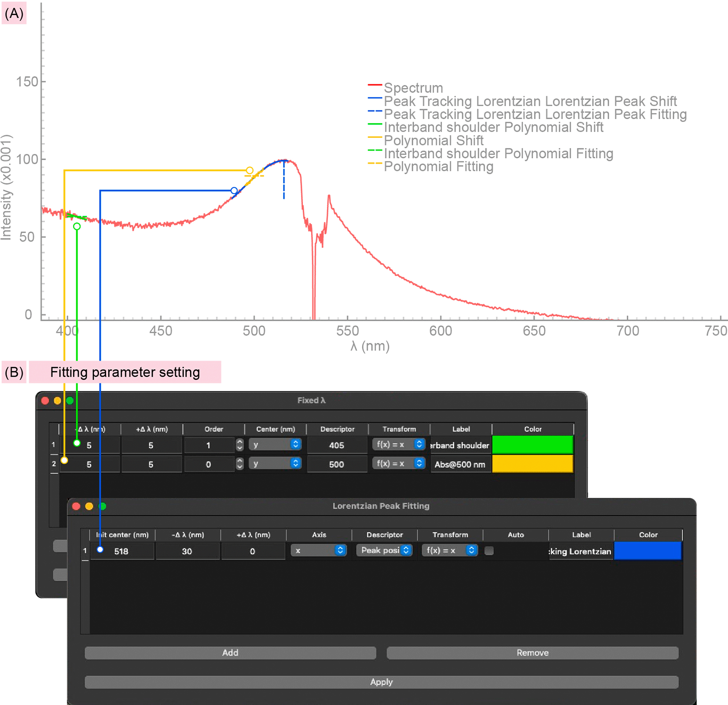Select the Order field showing 1

click(x=209, y=445)
